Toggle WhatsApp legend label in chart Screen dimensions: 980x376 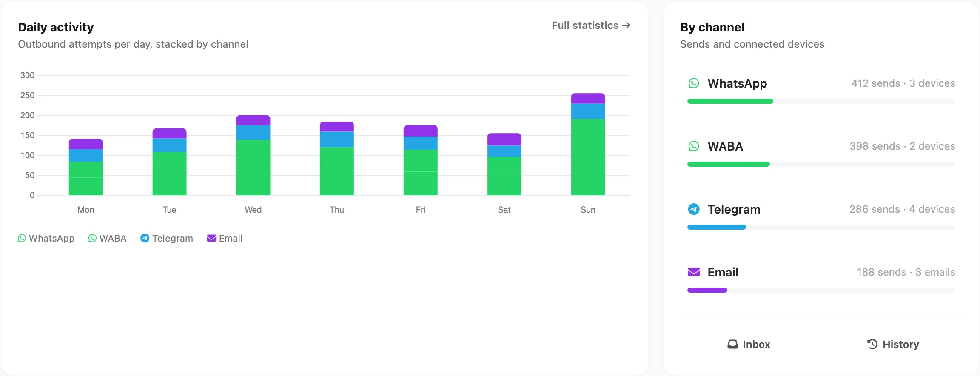tap(51, 238)
